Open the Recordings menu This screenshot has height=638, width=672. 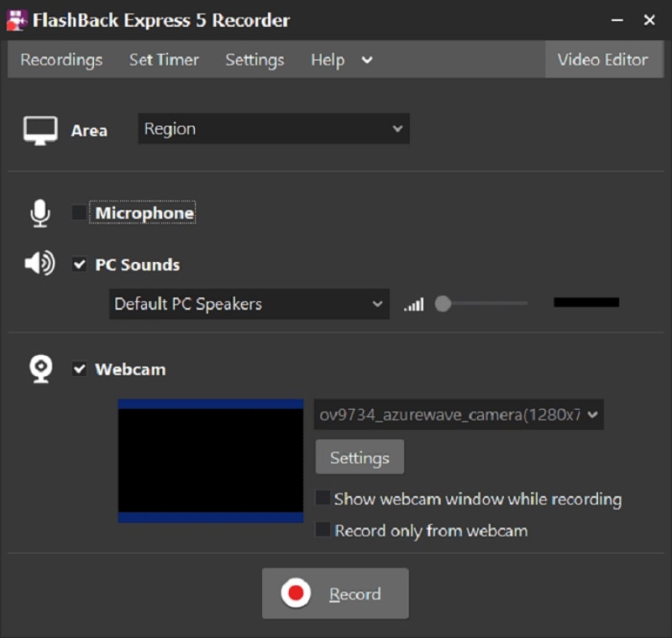click(60, 60)
